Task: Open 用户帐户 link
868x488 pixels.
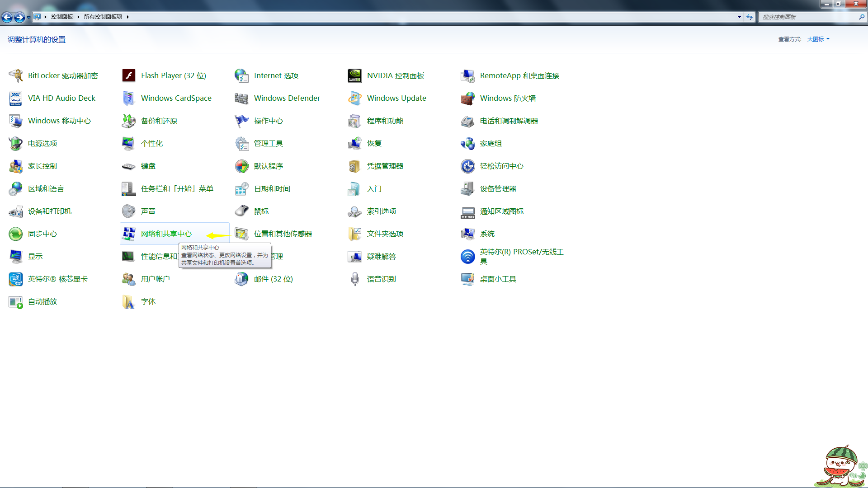Action: point(156,279)
